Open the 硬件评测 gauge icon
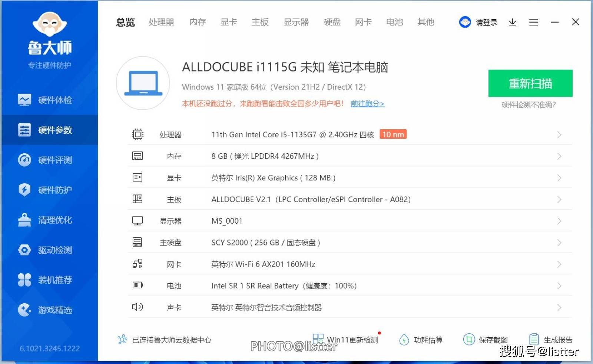 click(24, 160)
